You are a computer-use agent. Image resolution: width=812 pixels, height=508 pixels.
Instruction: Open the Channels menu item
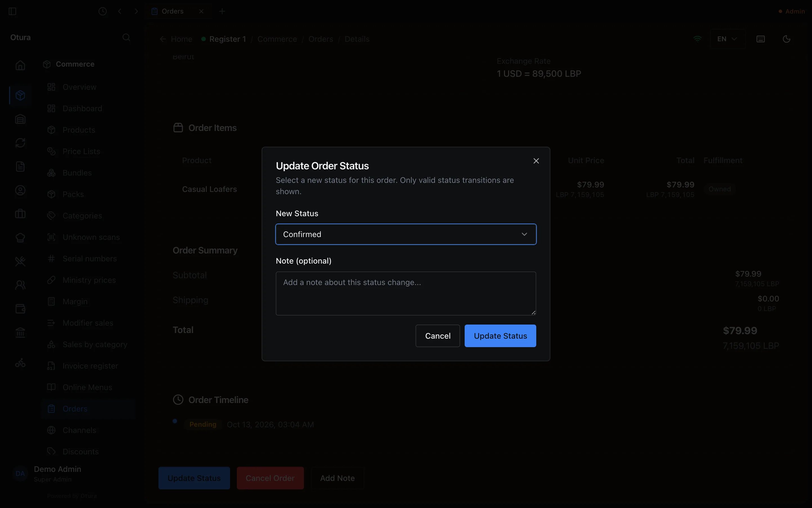88,430
